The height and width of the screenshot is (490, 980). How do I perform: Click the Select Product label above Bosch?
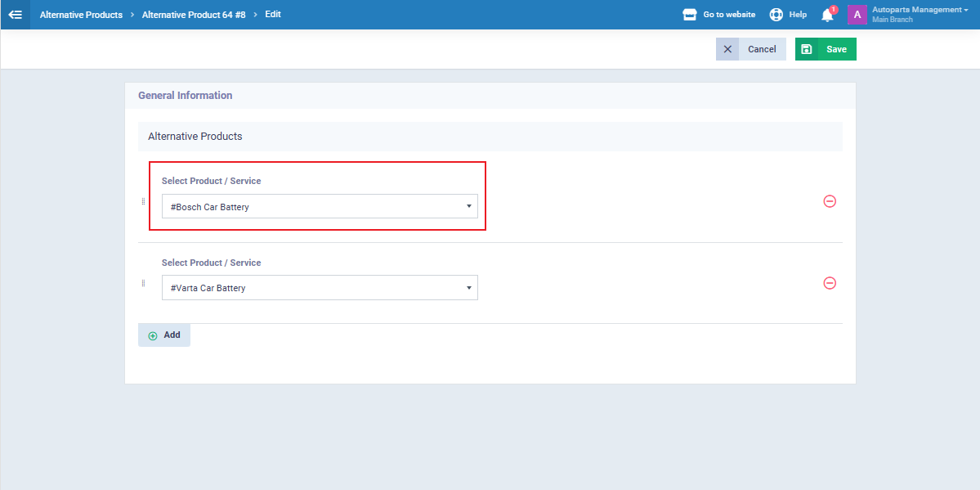pos(211,181)
